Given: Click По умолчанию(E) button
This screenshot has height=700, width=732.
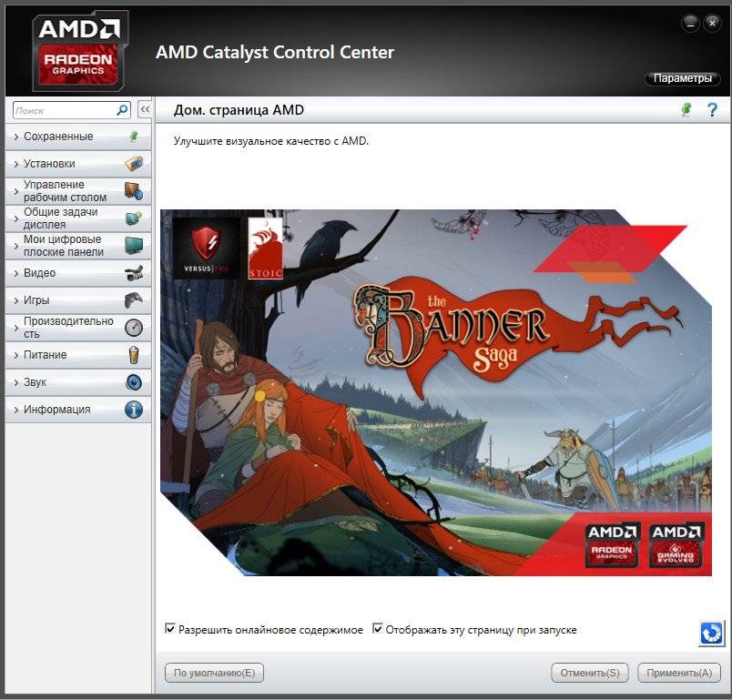Looking at the screenshot, I should pyautogui.click(x=214, y=673).
